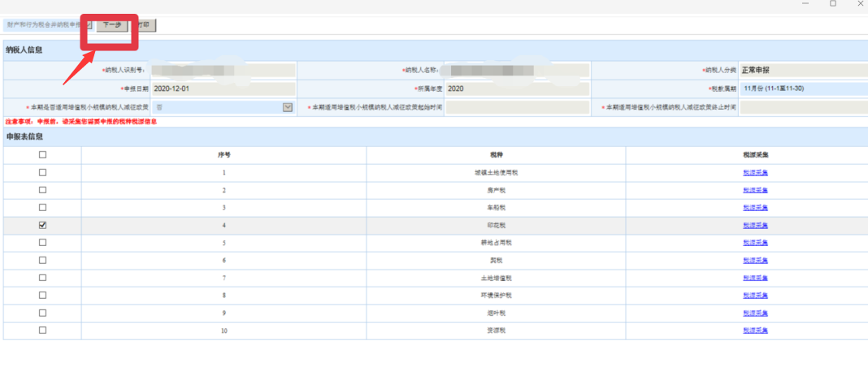The height and width of the screenshot is (367, 868).
Task: Check the 城镇土地使用税 row checkbox
Action: point(42,172)
